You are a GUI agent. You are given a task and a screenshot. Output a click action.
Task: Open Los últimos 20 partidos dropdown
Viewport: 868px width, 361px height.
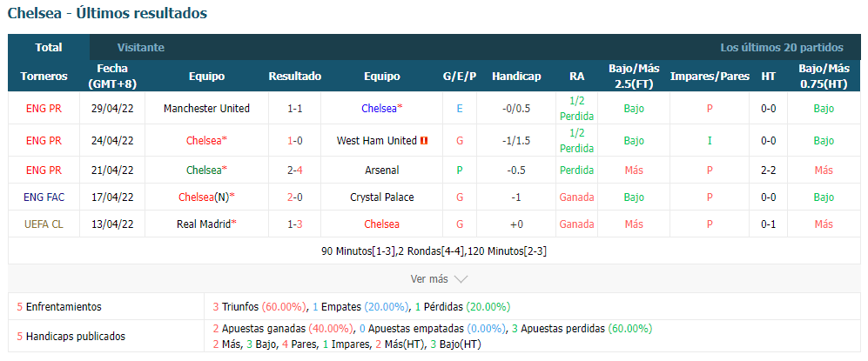(x=782, y=48)
